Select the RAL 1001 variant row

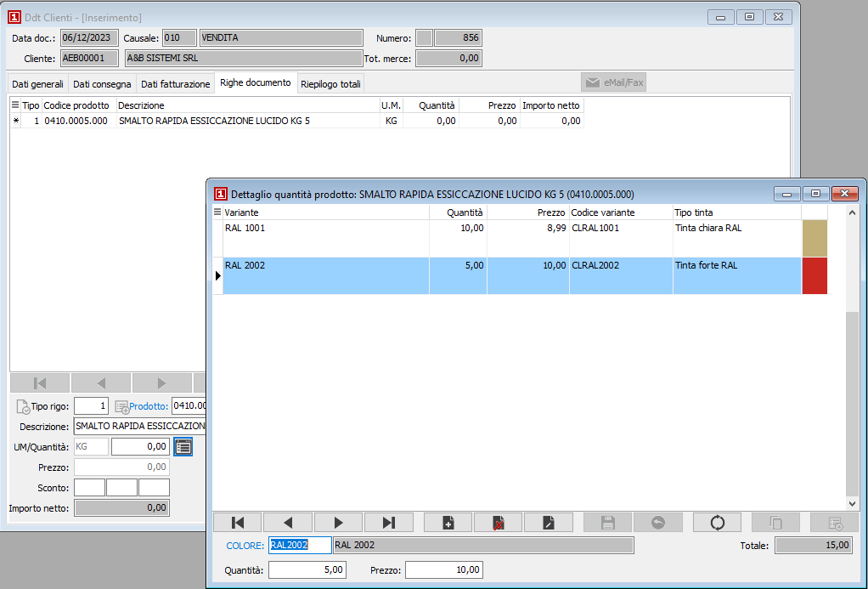[520, 238]
